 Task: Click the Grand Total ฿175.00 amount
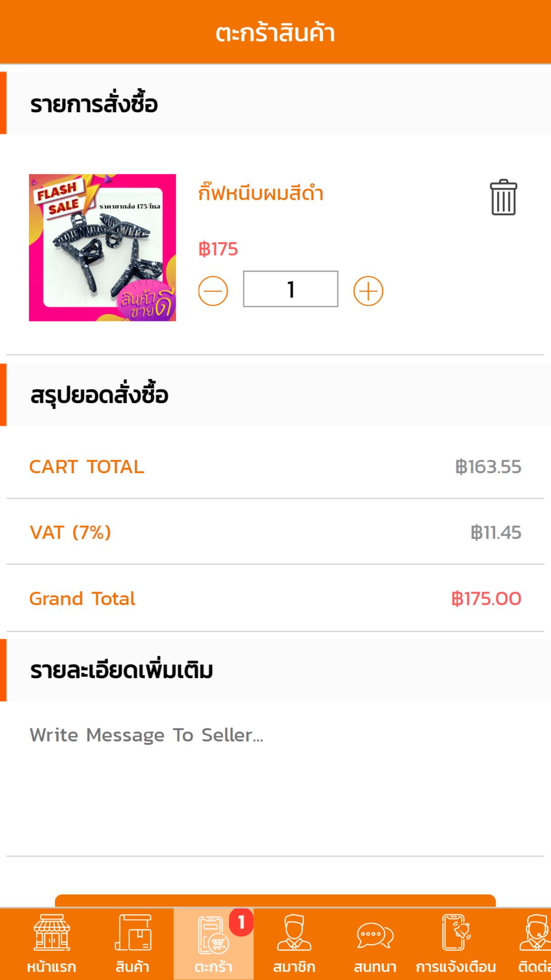pos(486,599)
